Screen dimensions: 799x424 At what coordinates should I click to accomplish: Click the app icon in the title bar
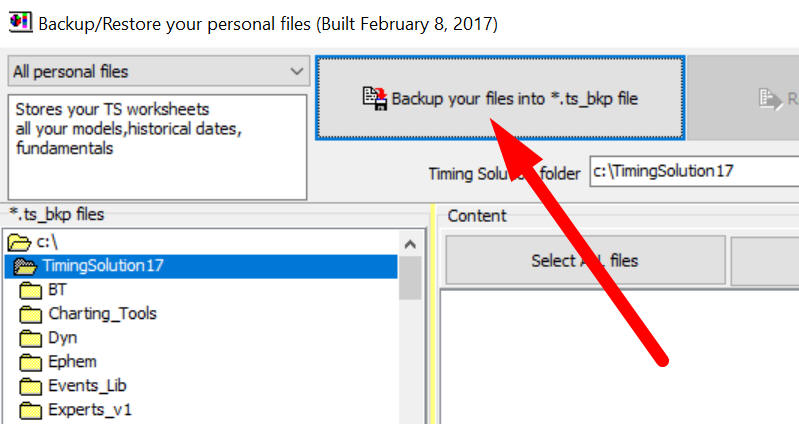18,21
